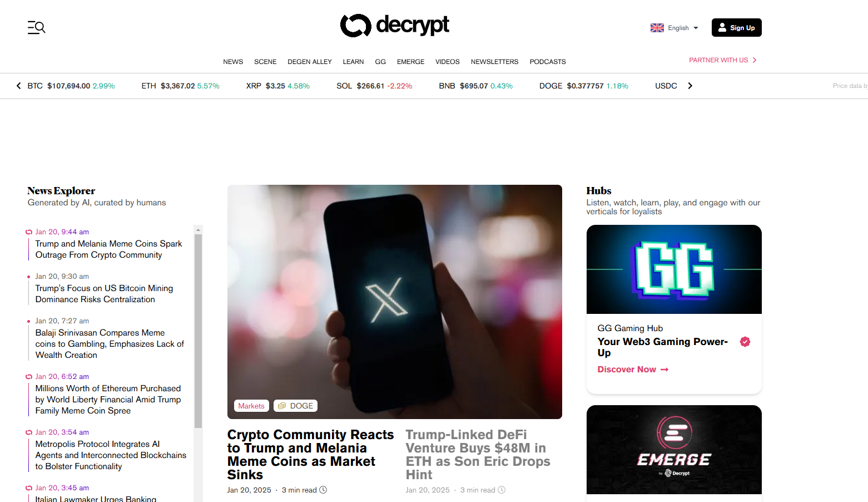The height and width of the screenshot is (502, 868).
Task: Click the Partner With Us chevron link
Action: (723, 60)
